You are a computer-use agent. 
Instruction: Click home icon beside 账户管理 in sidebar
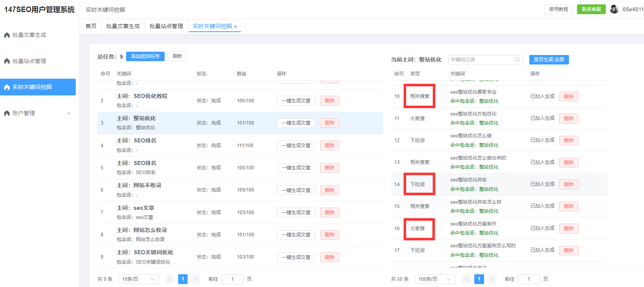[7, 113]
